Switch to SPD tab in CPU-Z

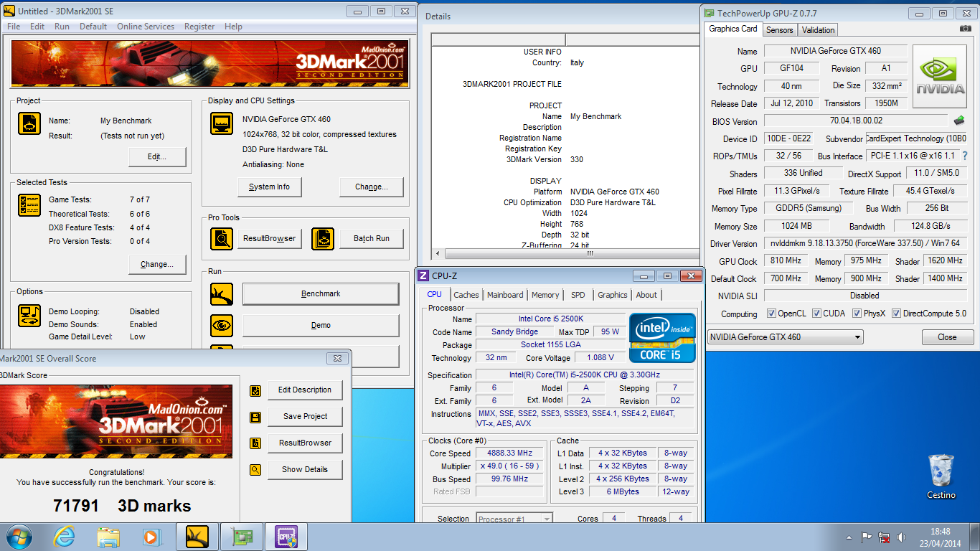[578, 295]
